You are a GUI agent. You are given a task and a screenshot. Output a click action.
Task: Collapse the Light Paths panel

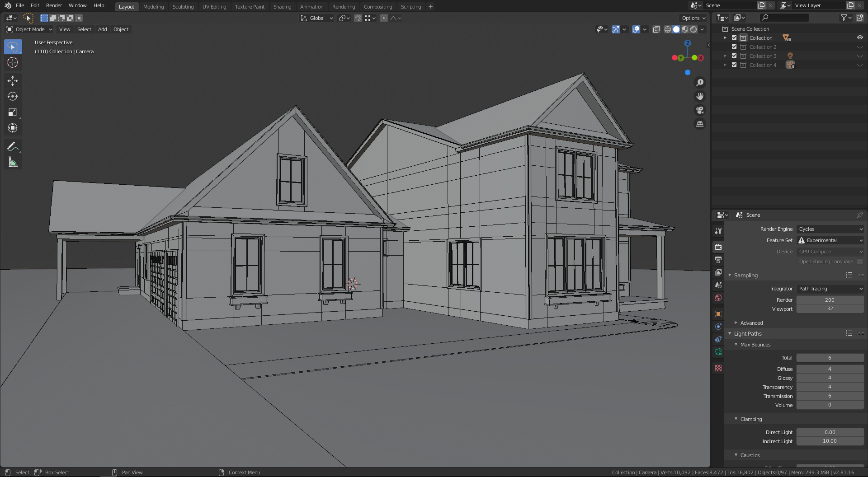[x=730, y=334]
